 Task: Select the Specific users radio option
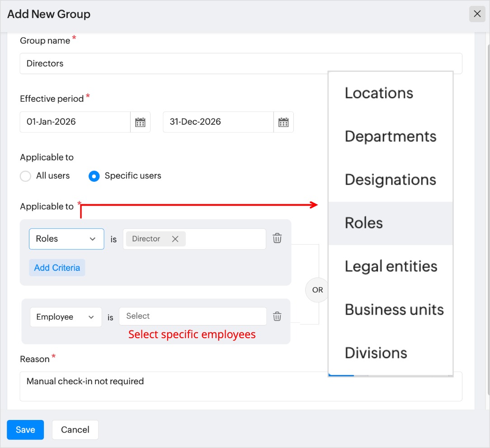[x=94, y=176]
